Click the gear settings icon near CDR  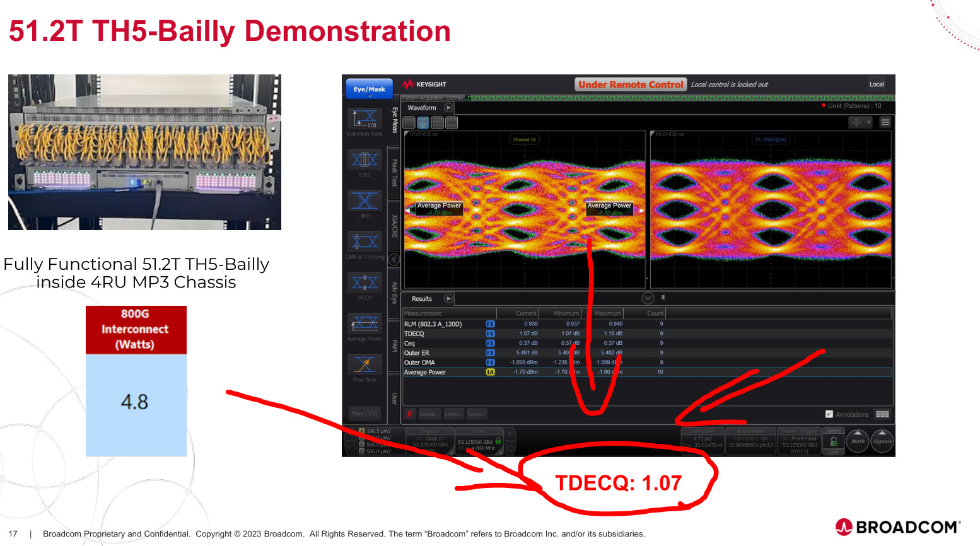point(510,449)
